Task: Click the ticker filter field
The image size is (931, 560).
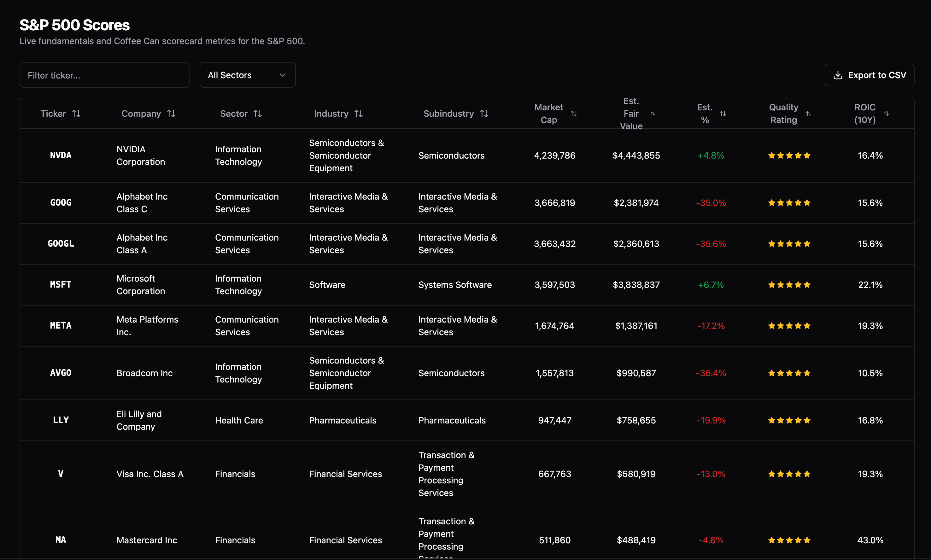Action: click(104, 75)
